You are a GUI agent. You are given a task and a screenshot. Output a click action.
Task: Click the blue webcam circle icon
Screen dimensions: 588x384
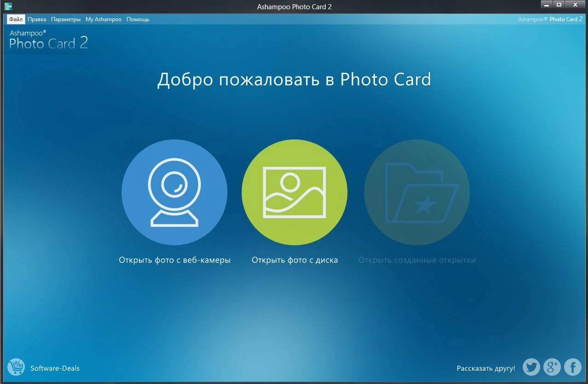coord(174,192)
